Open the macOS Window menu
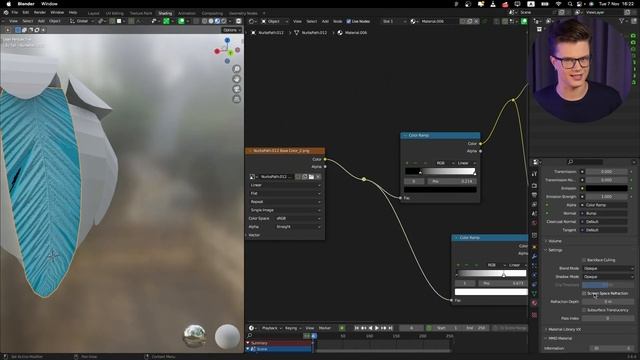Screen dimensions: 640x360 pos(49,4)
